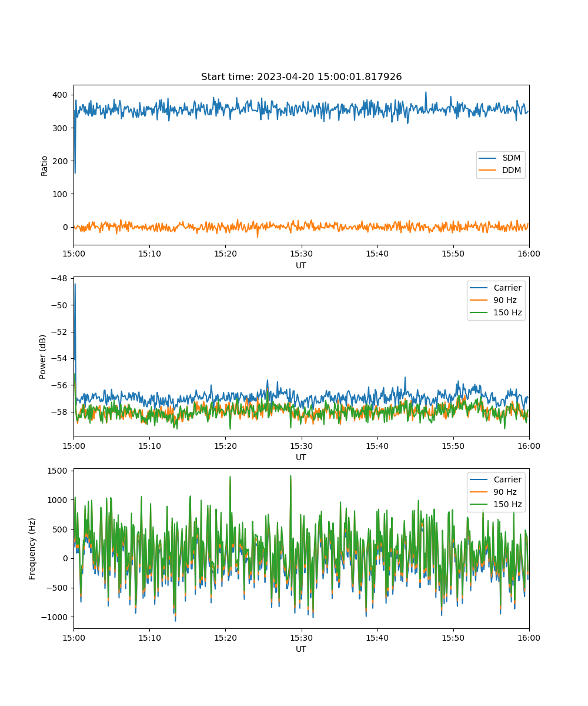Click the UT label under the Ratio plot

(x=301, y=265)
